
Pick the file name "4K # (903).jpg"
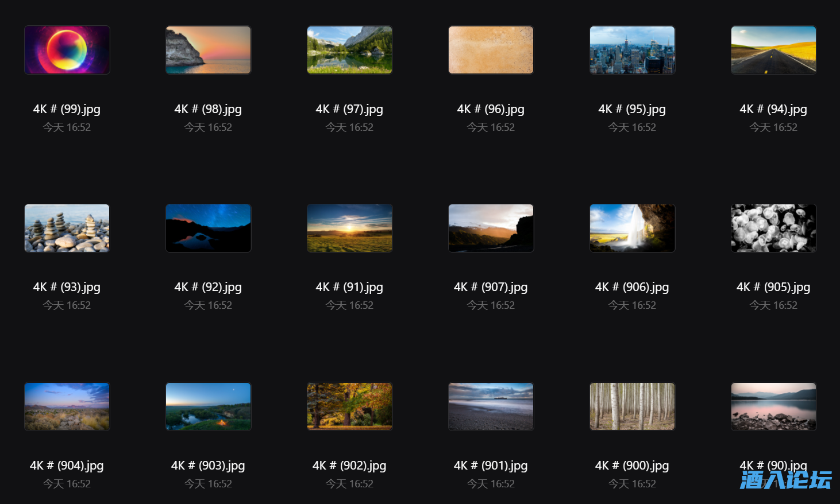tap(208, 466)
